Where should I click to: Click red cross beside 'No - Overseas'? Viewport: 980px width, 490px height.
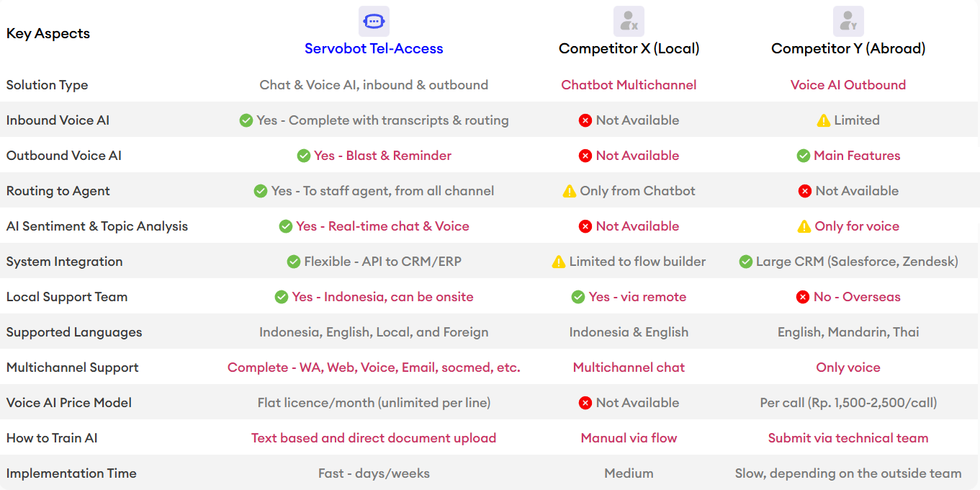tap(803, 297)
